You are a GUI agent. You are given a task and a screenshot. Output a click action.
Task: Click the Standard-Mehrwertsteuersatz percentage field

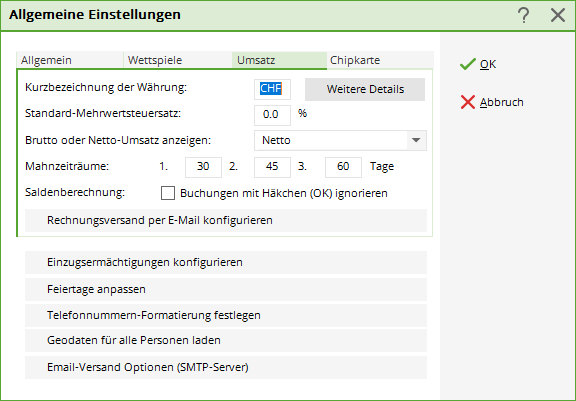(x=272, y=115)
